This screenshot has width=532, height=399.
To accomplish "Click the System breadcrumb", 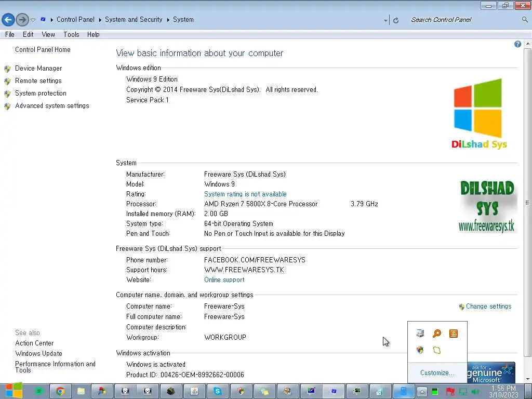I will coord(183,20).
